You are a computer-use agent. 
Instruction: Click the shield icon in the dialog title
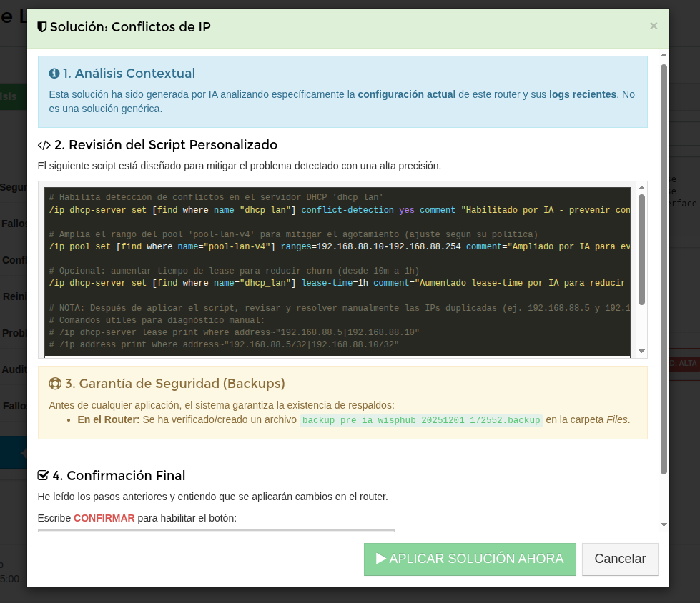tap(42, 27)
